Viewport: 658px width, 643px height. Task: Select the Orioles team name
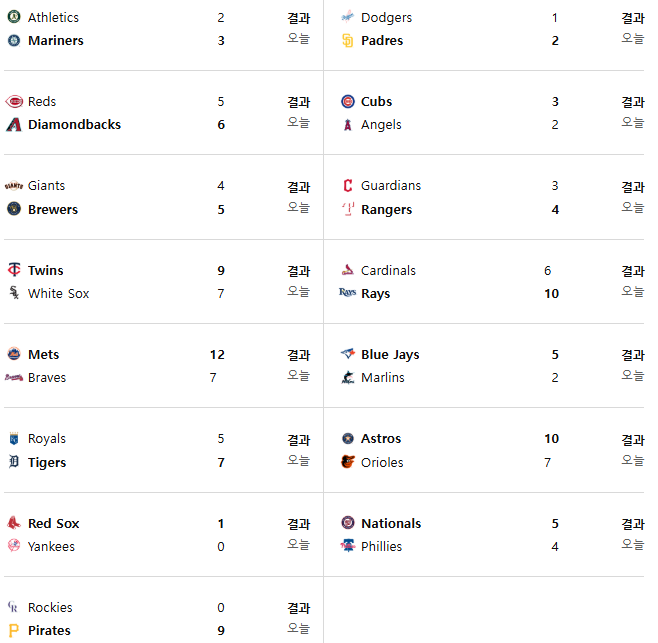(382, 463)
